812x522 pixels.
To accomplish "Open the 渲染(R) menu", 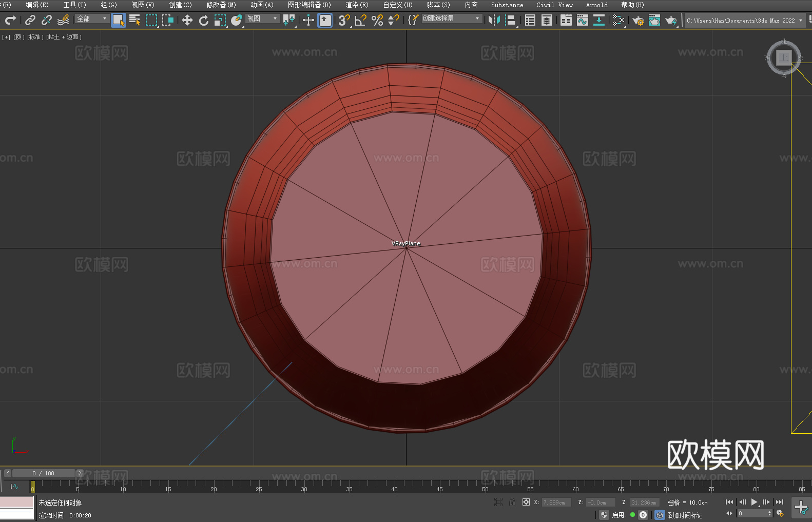I will [x=357, y=5].
